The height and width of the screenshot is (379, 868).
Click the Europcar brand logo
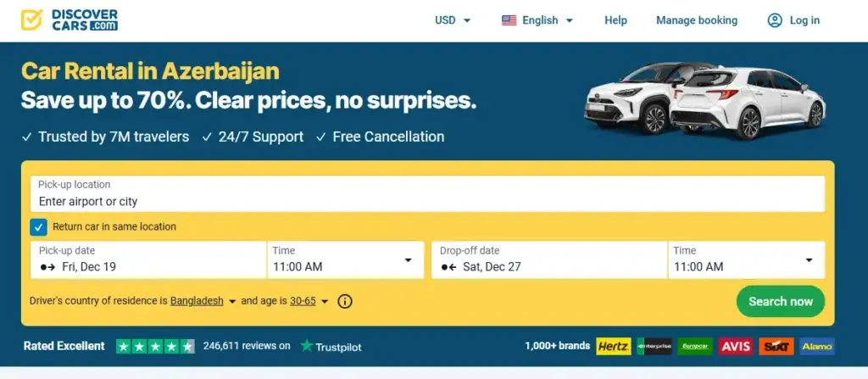[x=694, y=346]
